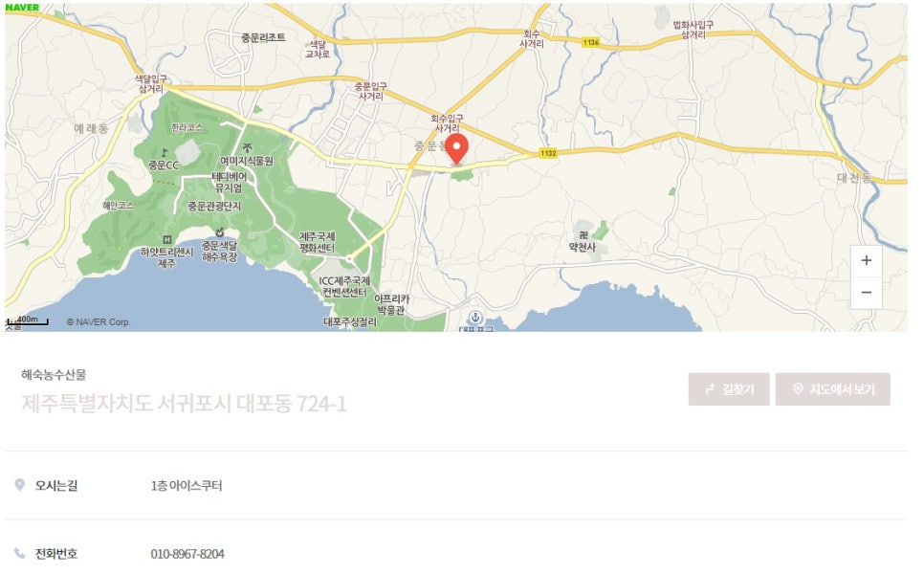The height and width of the screenshot is (574, 924).
Task: Click the NAVER logo on the map
Action: pyautogui.click(x=22, y=7)
